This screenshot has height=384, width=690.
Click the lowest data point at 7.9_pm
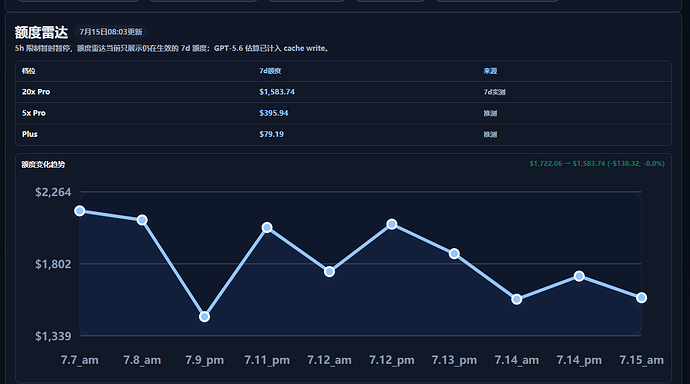204,317
